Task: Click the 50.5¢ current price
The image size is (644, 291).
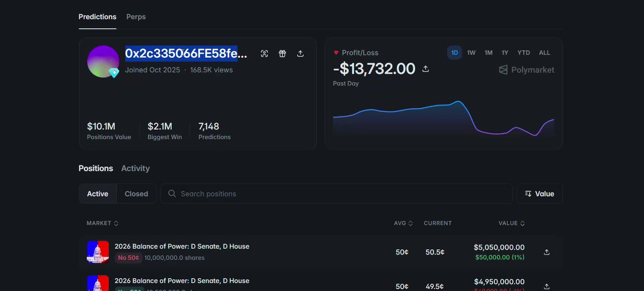Action: click(x=435, y=252)
